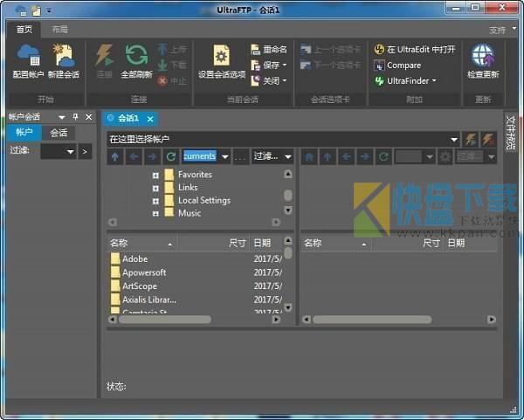Click the 下一个选项卡 next tab icon
Image resolution: width=524 pixels, height=420 pixels.
(306, 65)
